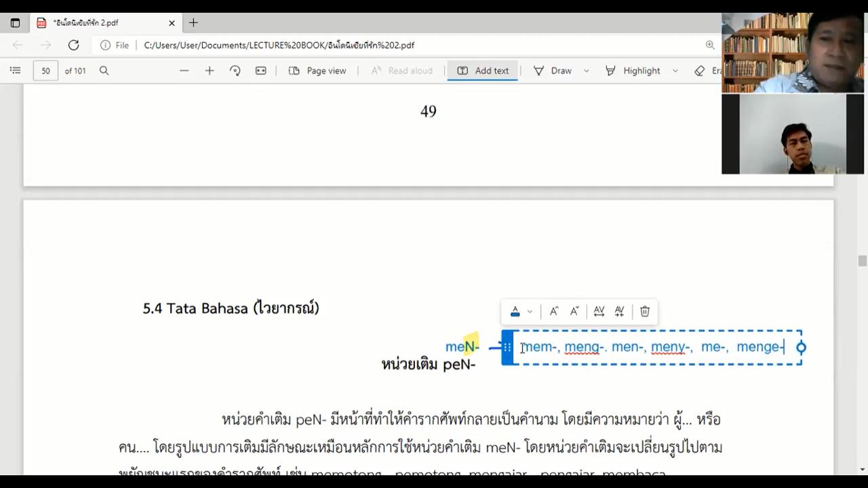Rotate the PDF page
Screen dimensions: 868x488
coord(235,70)
